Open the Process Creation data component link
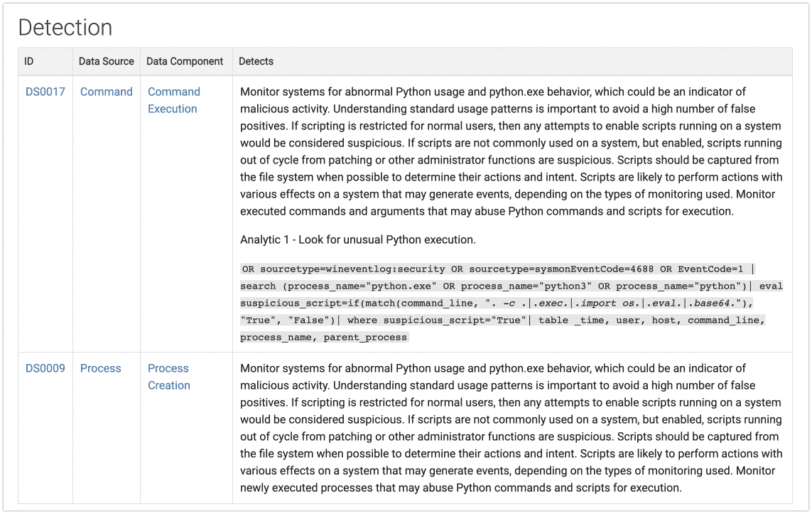 [169, 377]
